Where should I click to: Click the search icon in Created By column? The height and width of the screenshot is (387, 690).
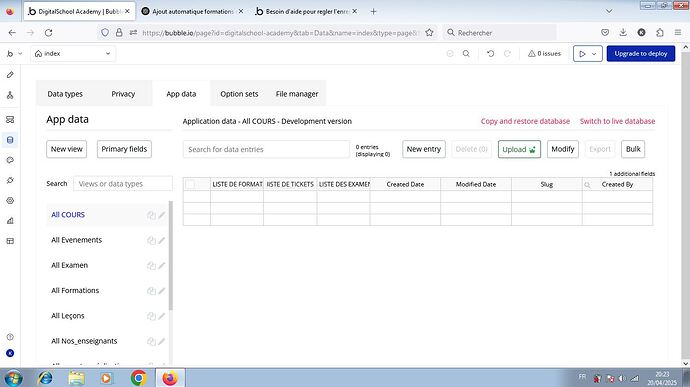587,185
